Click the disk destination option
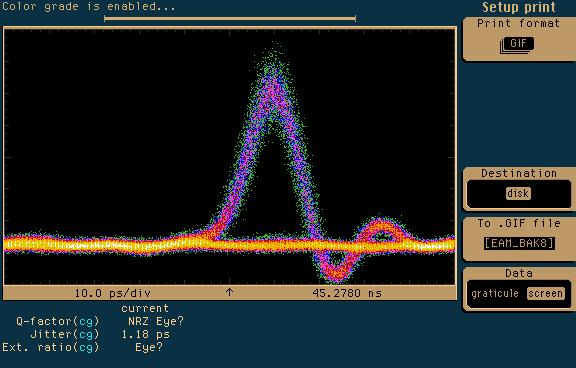The width and height of the screenshot is (576, 368). tap(518, 193)
